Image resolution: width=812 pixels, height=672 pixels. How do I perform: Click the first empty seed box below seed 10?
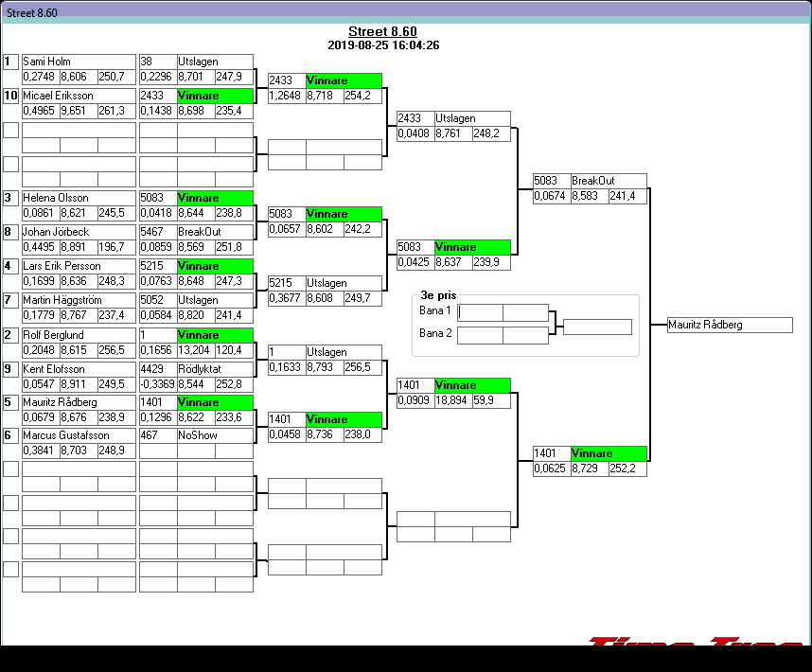click(10, 130)
